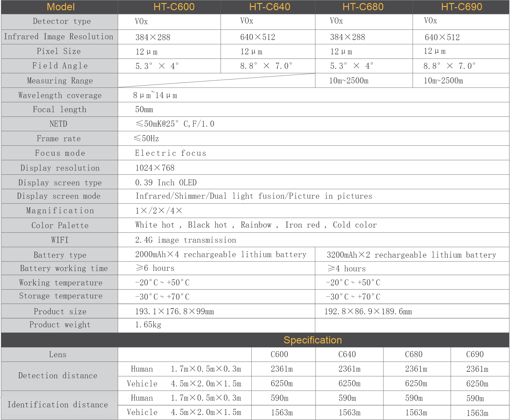Select the HT-C690 column header
Screen dimensions: 510x420
[461, 7]
